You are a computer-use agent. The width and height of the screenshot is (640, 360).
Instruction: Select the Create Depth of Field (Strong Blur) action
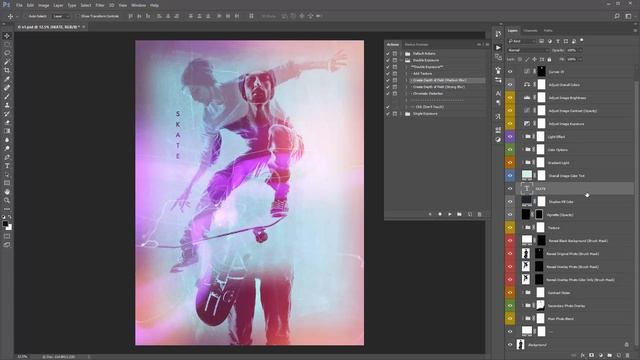coord(439,87)
